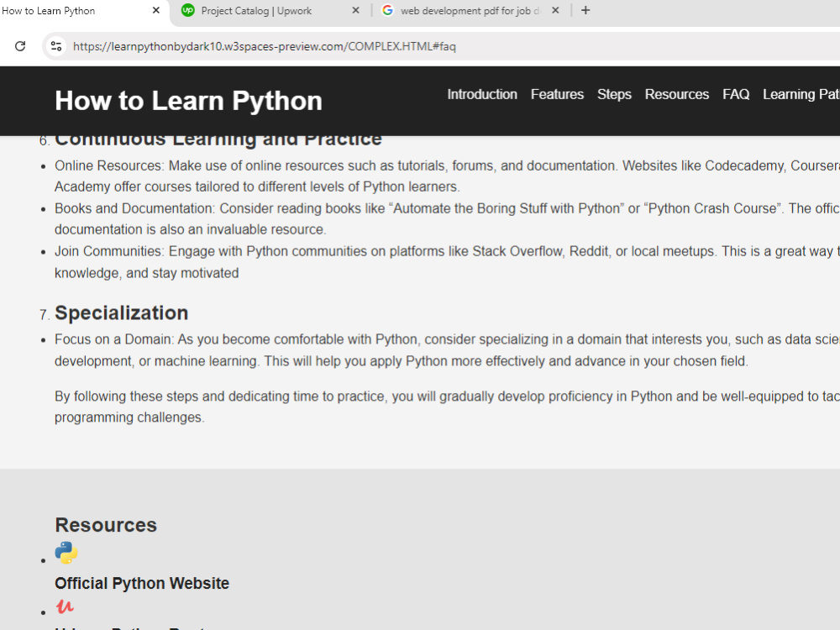
Task: Open the Official Python Website link
Action: point(142,583)
